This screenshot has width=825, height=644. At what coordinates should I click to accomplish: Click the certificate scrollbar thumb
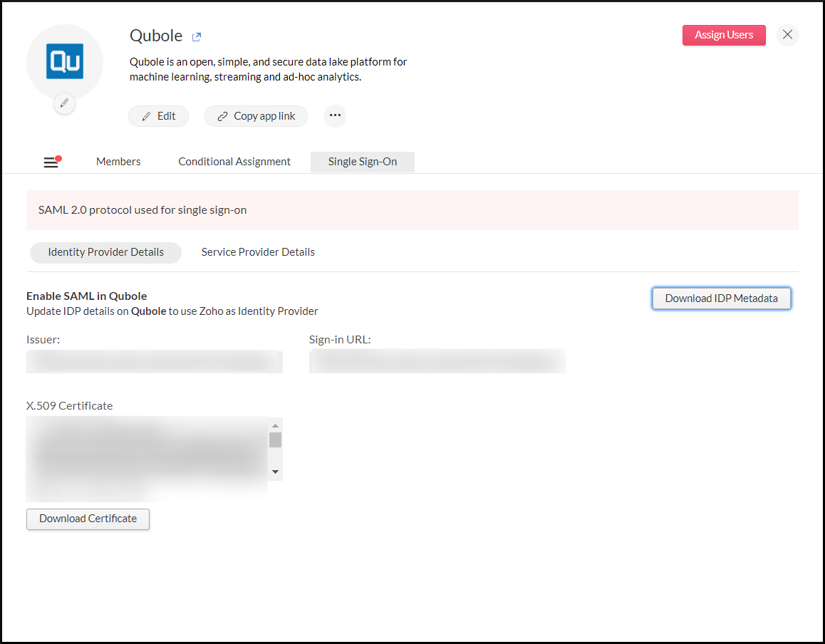pos(275,440)
